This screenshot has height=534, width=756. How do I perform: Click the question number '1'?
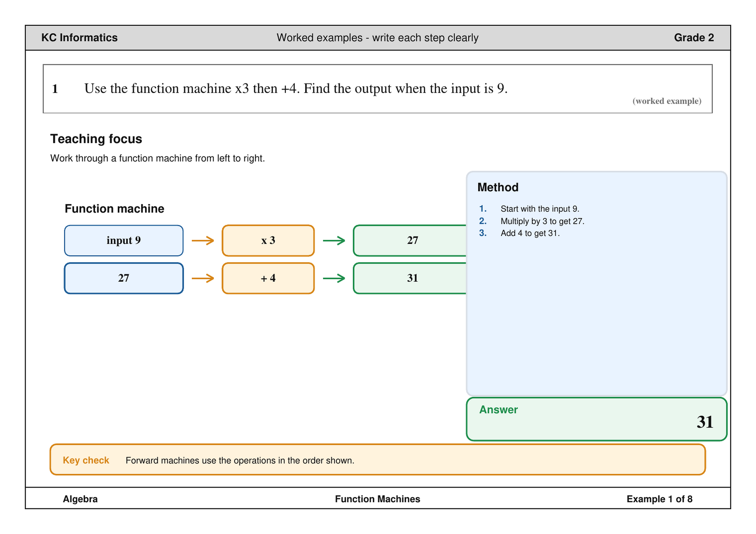click(55, 89)
